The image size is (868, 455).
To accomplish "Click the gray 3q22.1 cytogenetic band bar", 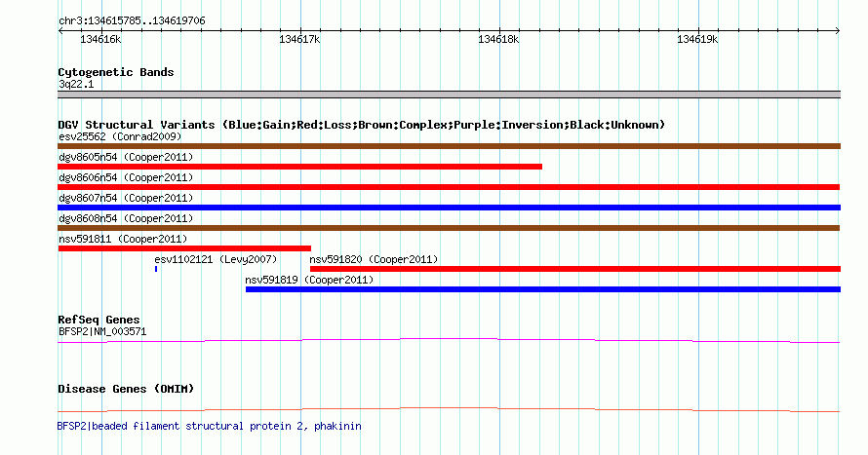I will [x=449, y=95].
